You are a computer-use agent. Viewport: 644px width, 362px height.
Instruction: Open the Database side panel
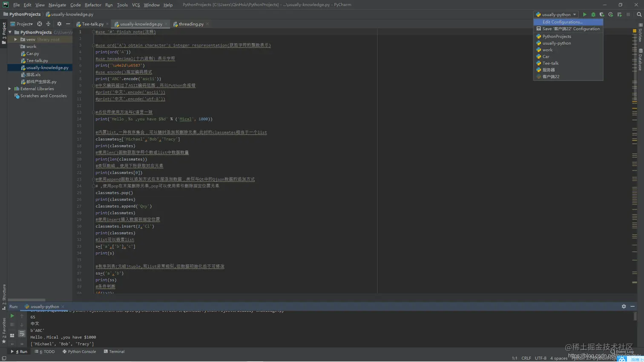[640, 60]
